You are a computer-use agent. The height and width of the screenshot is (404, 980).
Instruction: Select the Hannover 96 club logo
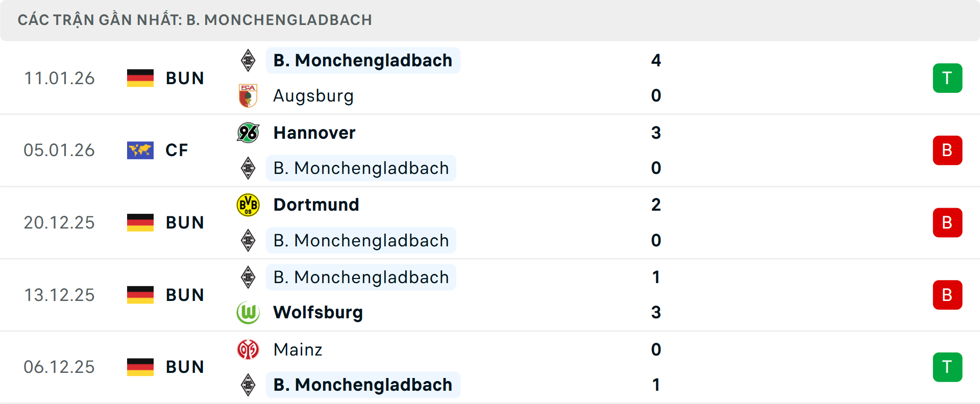pyautogui.click(x=248, y=133)
